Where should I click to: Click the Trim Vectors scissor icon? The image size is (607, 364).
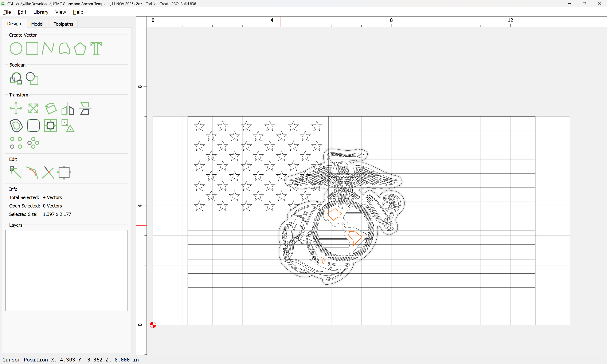48,173
